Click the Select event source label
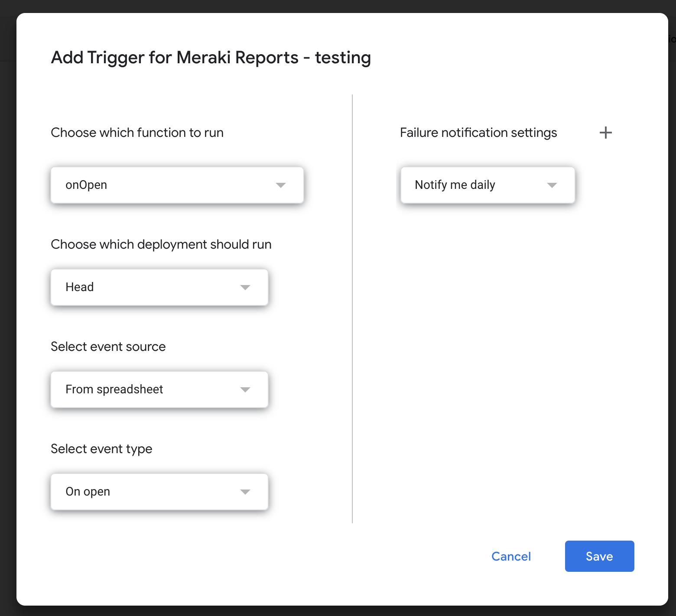The height and width of the screenshot is (616, 676). (108, 347)
